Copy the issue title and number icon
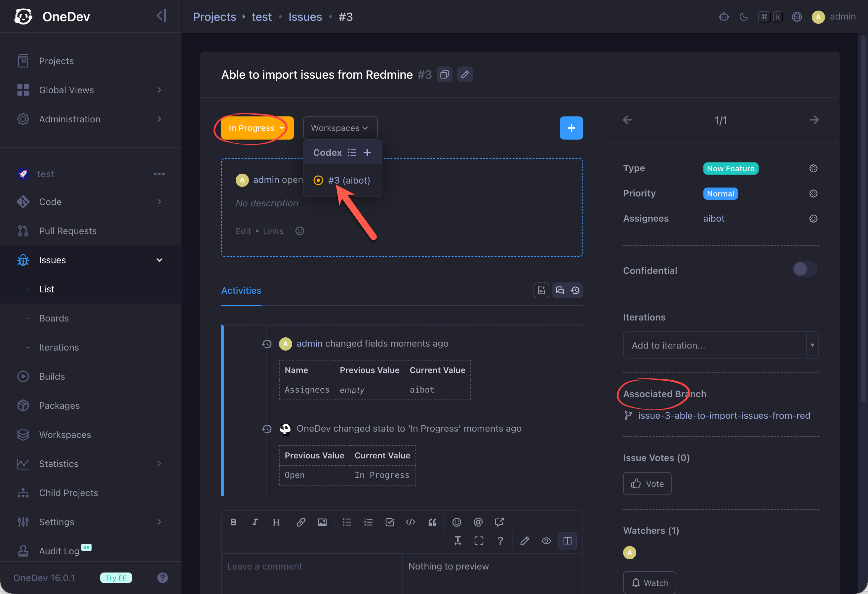868x594 pixels. click(444, 74)
